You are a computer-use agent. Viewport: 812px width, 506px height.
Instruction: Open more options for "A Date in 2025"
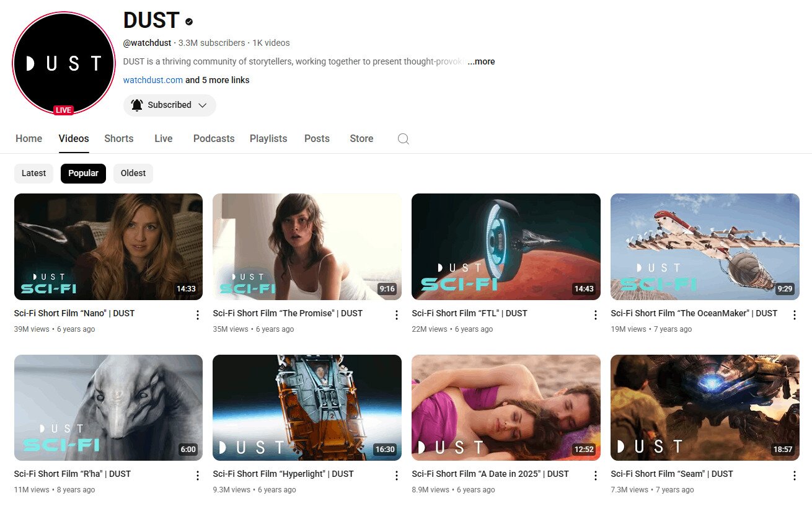(596, 476)
